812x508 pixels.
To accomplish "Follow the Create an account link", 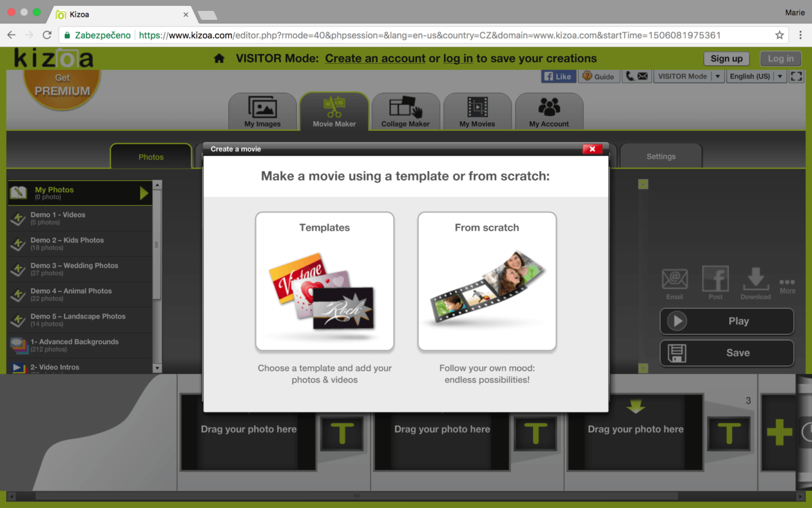I will click(x=375, y=58).
